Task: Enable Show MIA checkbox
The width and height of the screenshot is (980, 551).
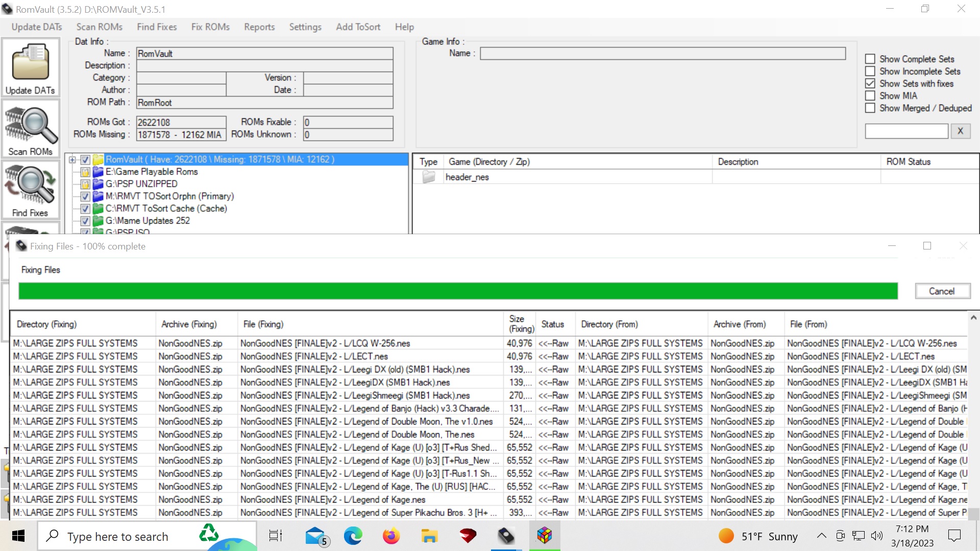Action: coord(870,96)
